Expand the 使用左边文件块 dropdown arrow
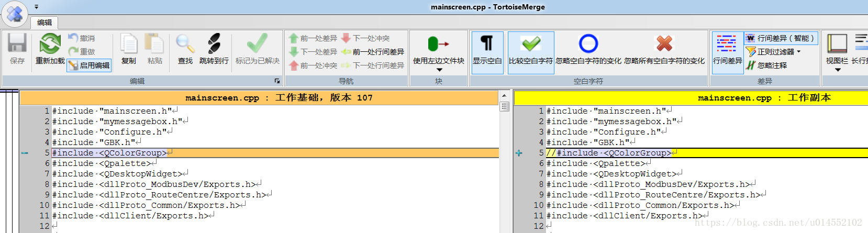The image size is (868, 233). point(439,70)
